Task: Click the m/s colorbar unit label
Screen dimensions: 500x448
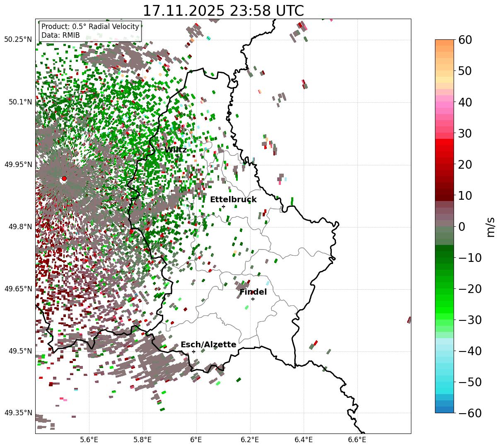Action: tap(490, 226)
